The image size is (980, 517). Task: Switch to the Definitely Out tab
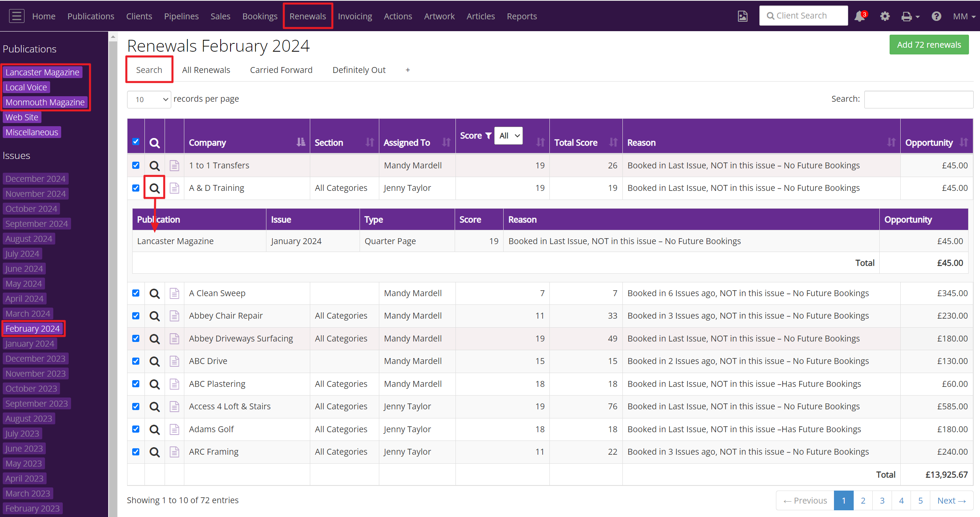pyautogui.click(x=359, y=70)
